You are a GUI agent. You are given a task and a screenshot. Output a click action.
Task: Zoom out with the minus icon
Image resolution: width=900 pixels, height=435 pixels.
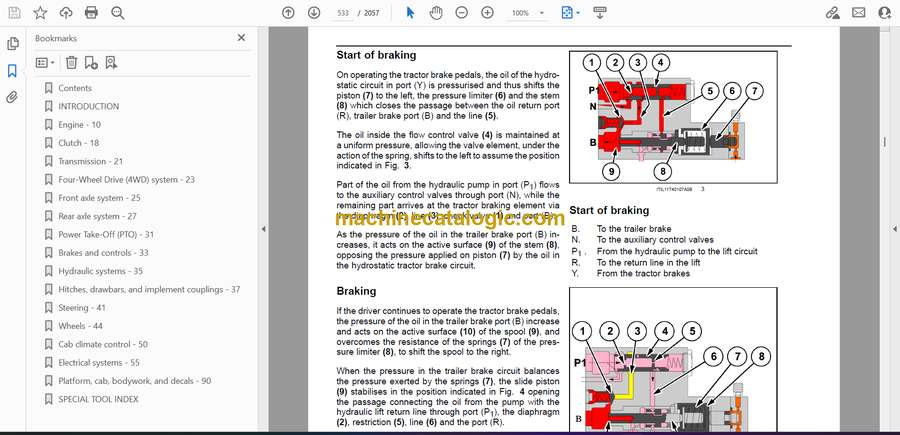pos(461,13)
